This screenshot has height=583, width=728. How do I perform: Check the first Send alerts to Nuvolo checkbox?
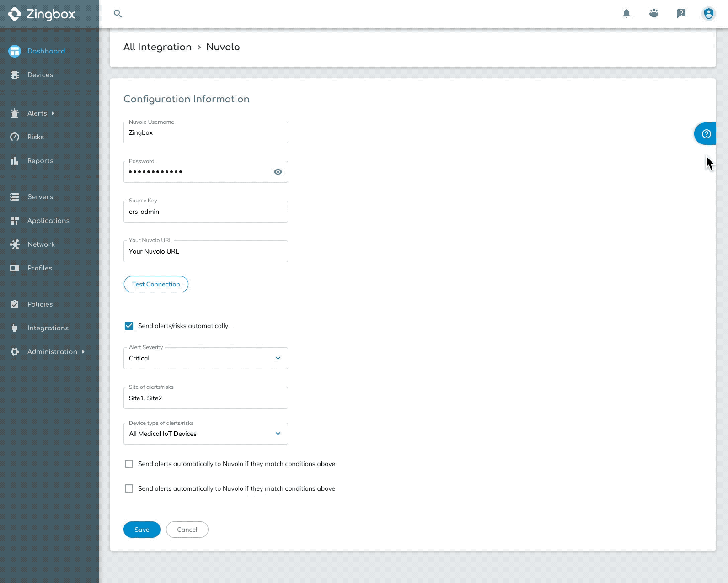click(x=129, y=464)
